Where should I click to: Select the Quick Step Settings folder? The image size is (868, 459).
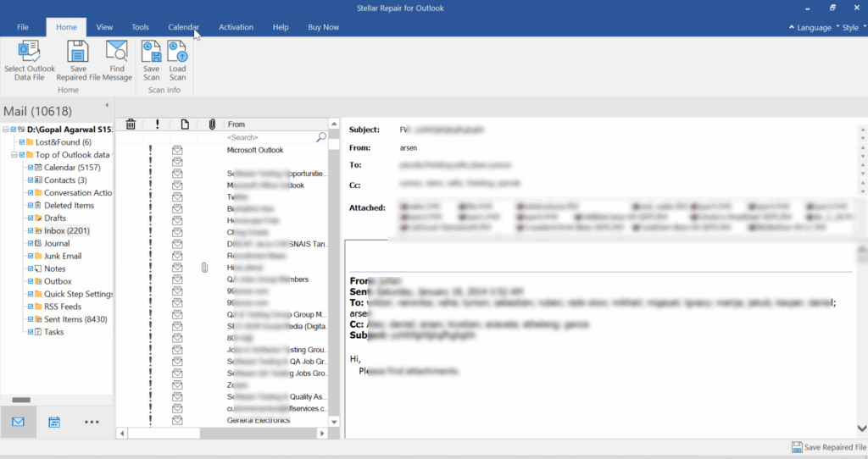click(x=78, y=294)
